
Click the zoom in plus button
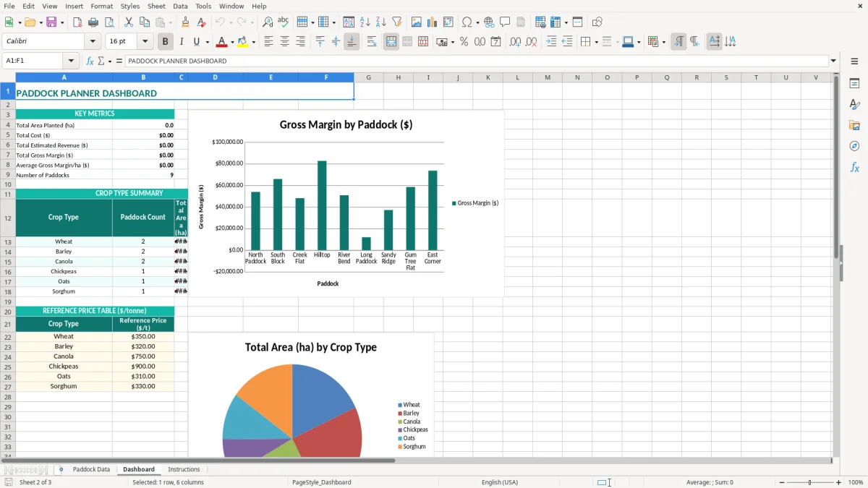point(839,482)
